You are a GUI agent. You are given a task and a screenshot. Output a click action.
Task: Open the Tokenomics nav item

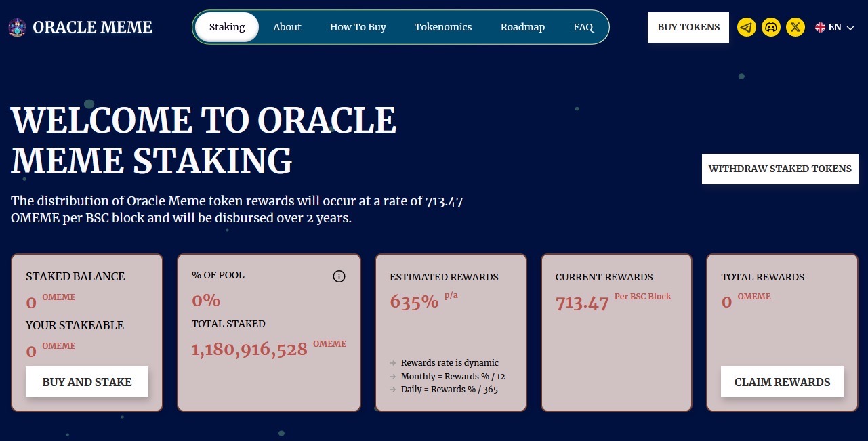443,27
